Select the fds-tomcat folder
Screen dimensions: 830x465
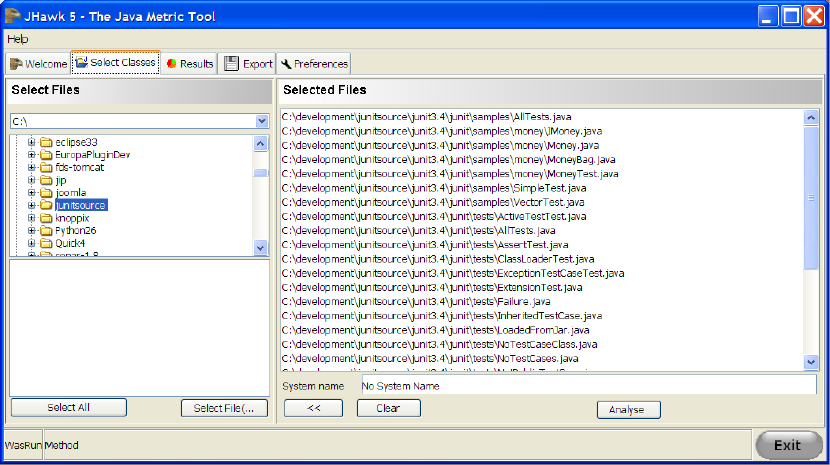(x=79, y=167)
